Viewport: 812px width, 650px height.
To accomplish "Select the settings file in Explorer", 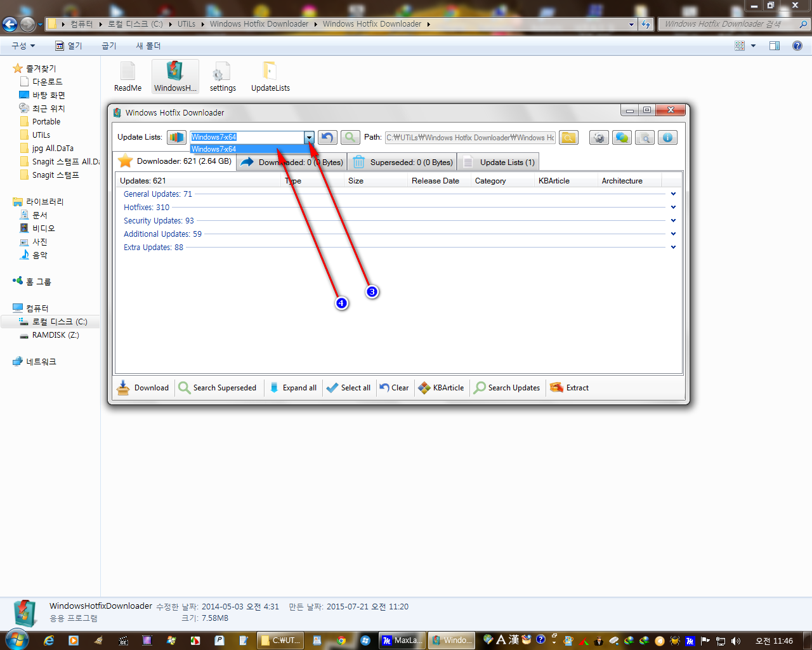I will click(223, 77).
